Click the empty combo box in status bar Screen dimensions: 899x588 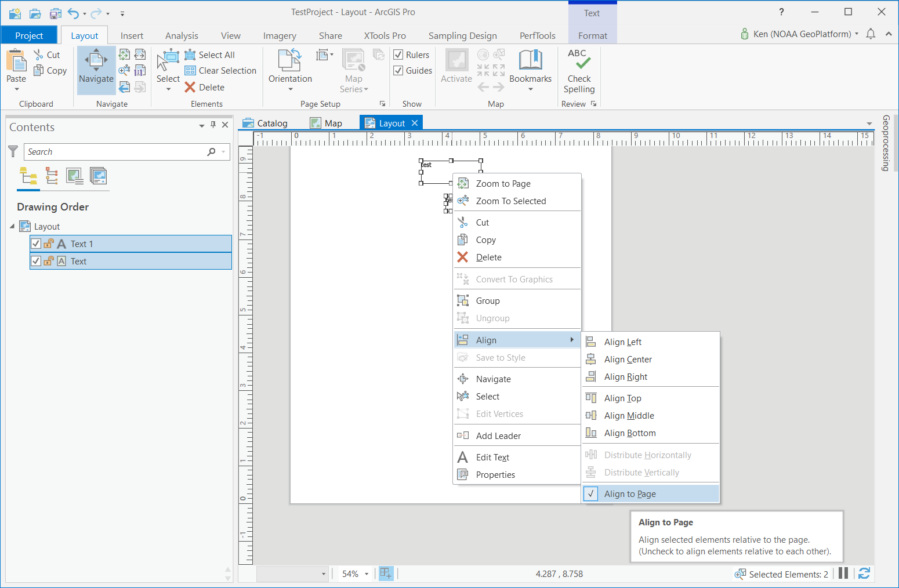pyautogui.click(x=293, y=574)
